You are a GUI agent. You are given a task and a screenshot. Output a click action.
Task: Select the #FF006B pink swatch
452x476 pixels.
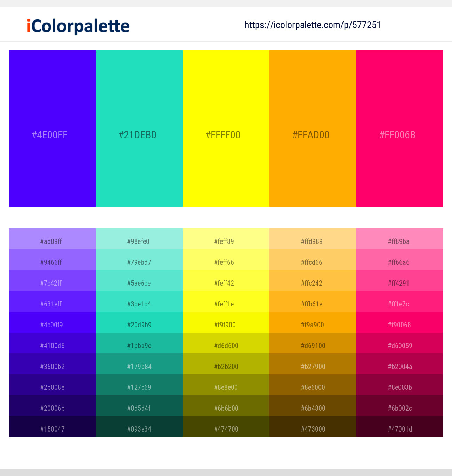click(399, 129)
